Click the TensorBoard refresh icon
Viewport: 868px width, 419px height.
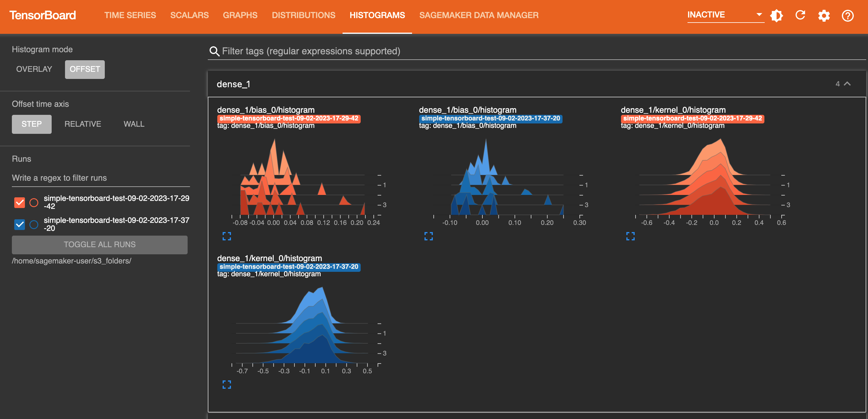pos(800,15)
